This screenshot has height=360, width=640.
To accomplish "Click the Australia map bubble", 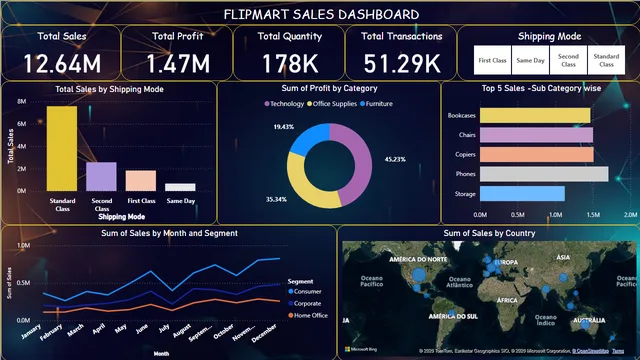I will 585,324.
